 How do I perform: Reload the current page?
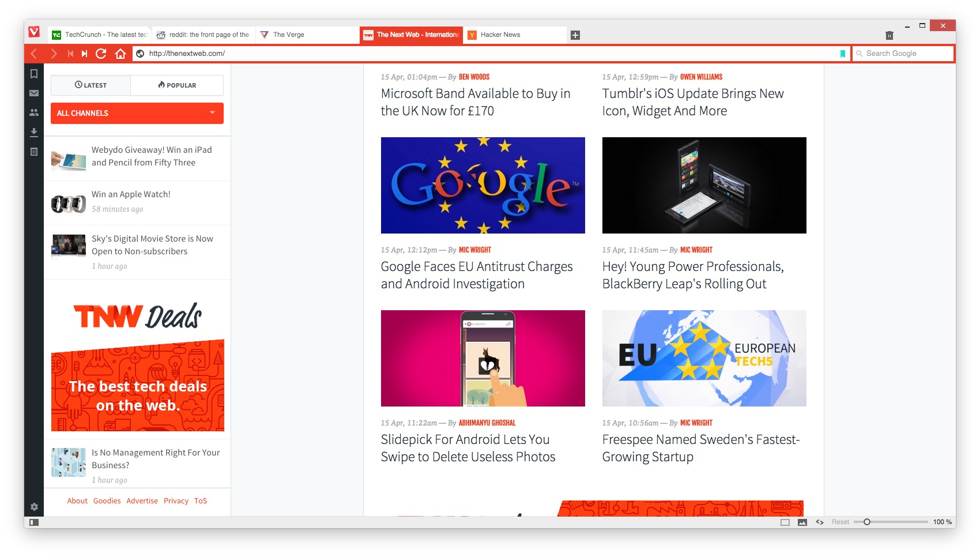click(101, 54)
